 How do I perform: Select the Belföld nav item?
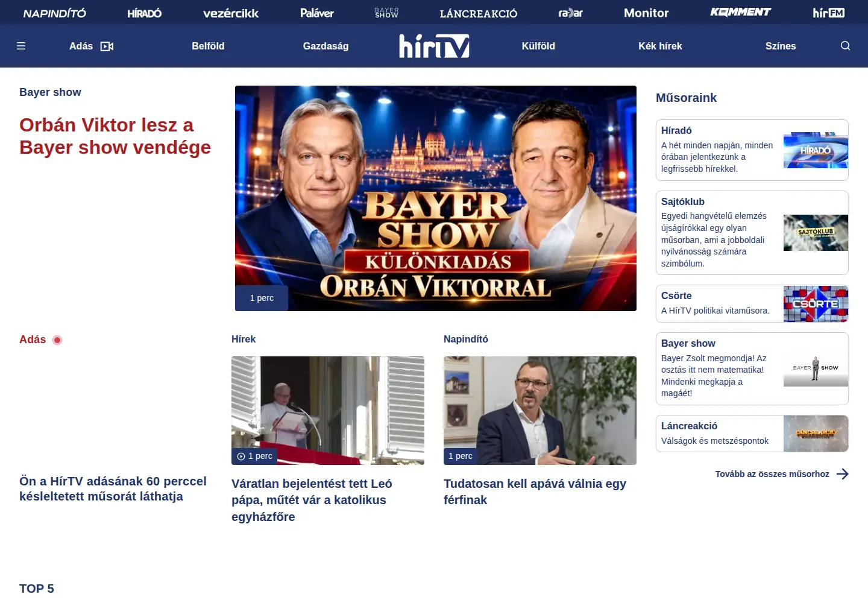coord(208,46)
